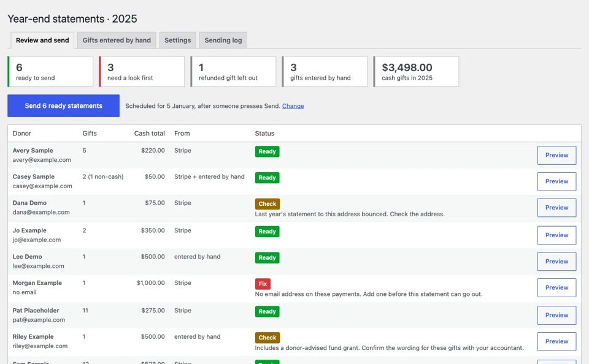Select the '1 refunded gift left out' card
Screen dimensions: 589x364
click(233, 72)
